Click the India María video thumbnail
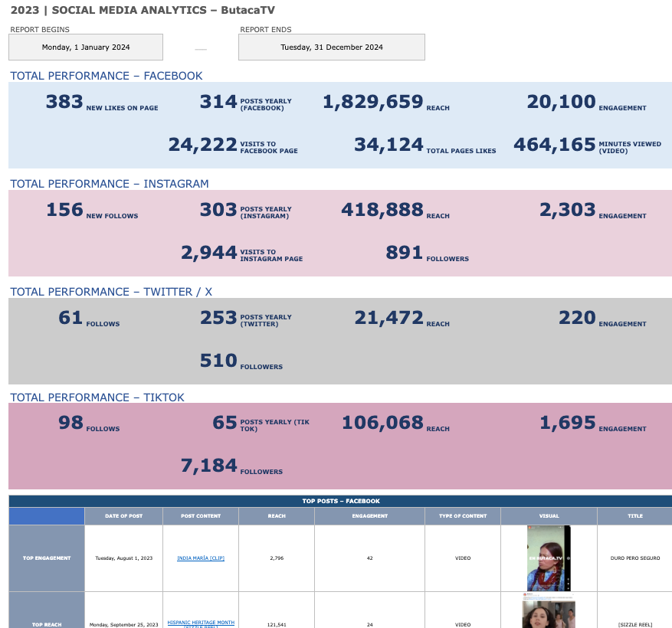672x628 pixels. point(549,558)
